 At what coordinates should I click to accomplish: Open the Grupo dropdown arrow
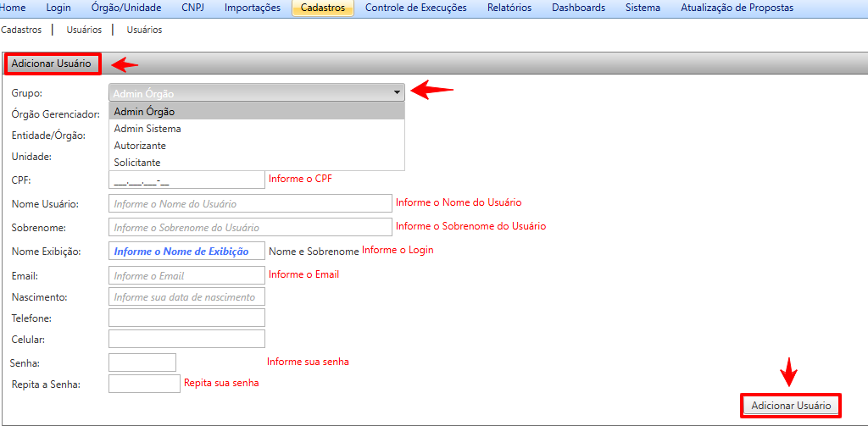click(396, 92)
